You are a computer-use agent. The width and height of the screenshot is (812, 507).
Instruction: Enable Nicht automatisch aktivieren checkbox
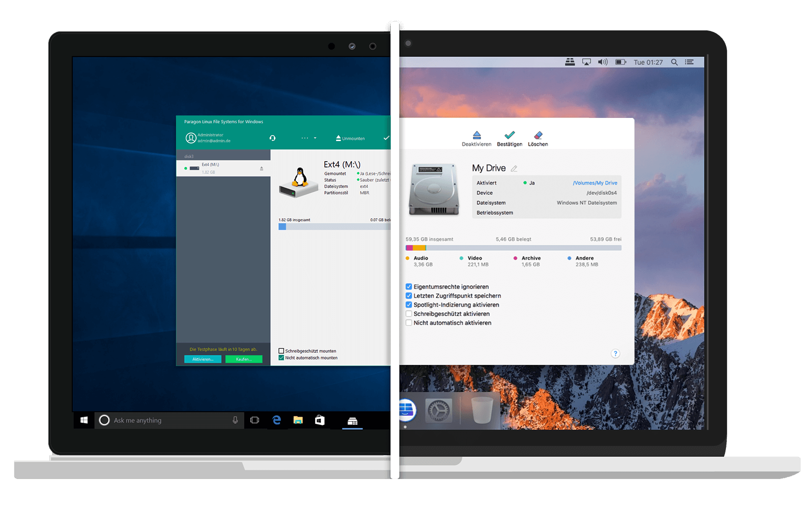pos(408,323)
